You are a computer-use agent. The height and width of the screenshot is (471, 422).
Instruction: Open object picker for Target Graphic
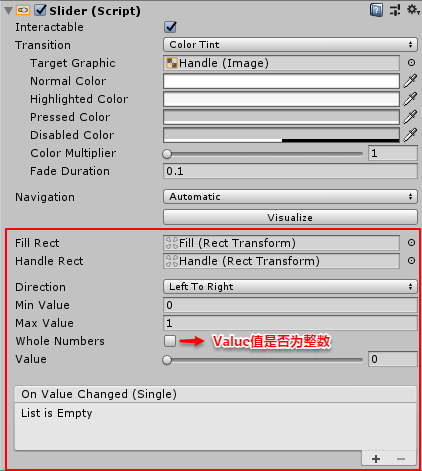[x=412, y=63]
